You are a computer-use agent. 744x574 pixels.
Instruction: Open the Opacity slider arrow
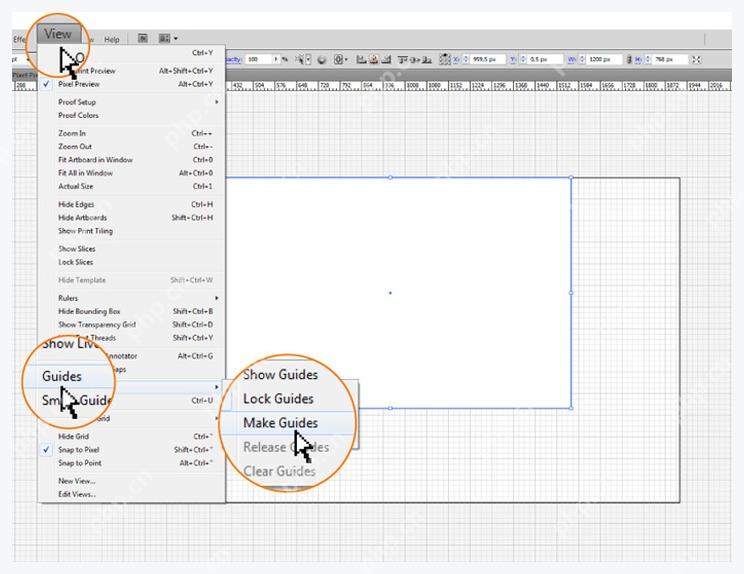click(x=276, y=59)
